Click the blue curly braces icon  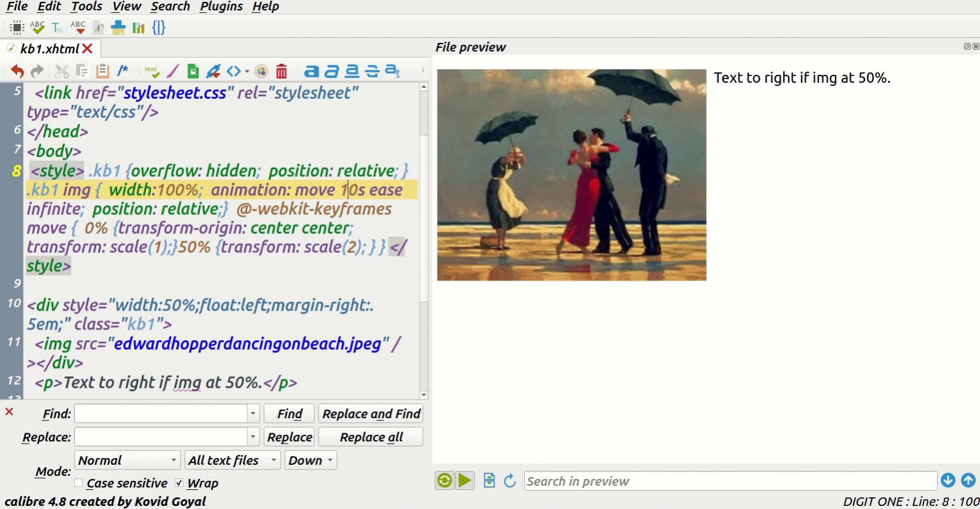pyautogui.click(x=159, y=28)
